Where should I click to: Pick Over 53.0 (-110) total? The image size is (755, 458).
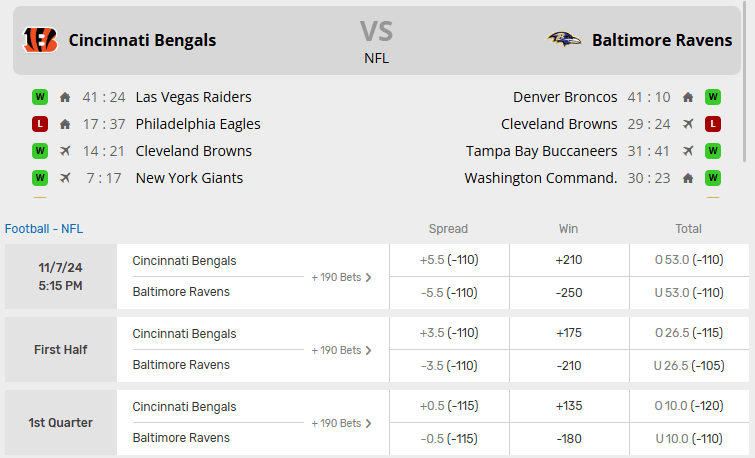689,260
